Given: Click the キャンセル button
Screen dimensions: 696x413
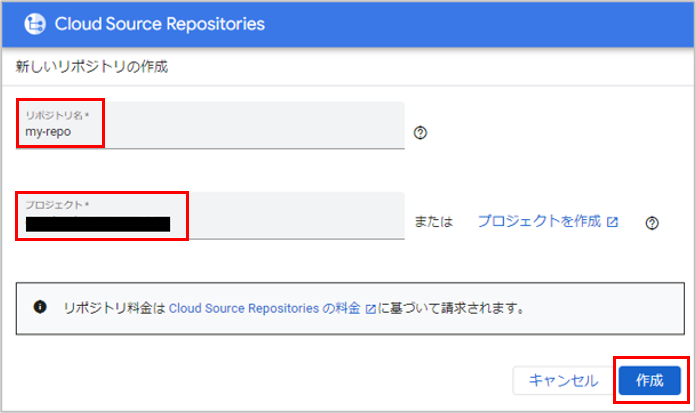Looking at the screenshot, I should click(563, 381).
